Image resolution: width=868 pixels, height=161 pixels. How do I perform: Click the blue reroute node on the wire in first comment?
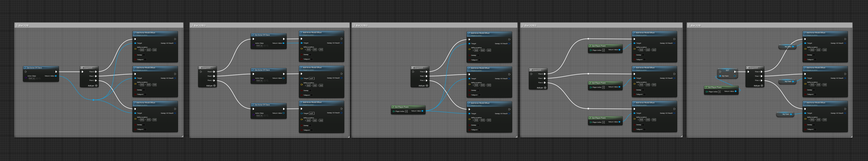93,100
